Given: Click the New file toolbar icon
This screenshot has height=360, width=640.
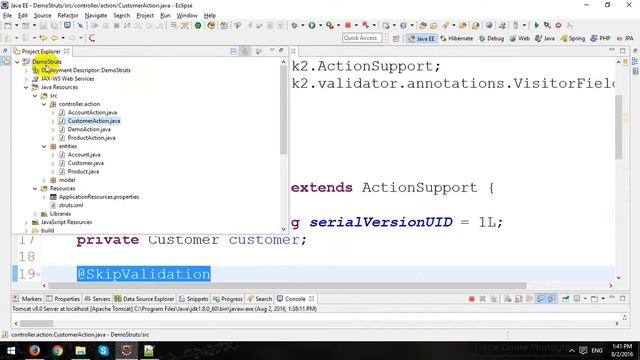Looking at the screenshot, I should tap(8, 25).
